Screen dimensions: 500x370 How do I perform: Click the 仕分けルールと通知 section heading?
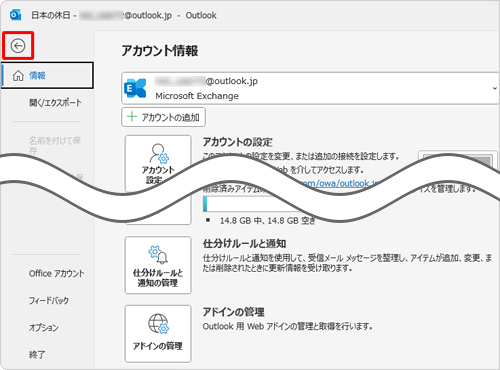(x=244, y=244)
